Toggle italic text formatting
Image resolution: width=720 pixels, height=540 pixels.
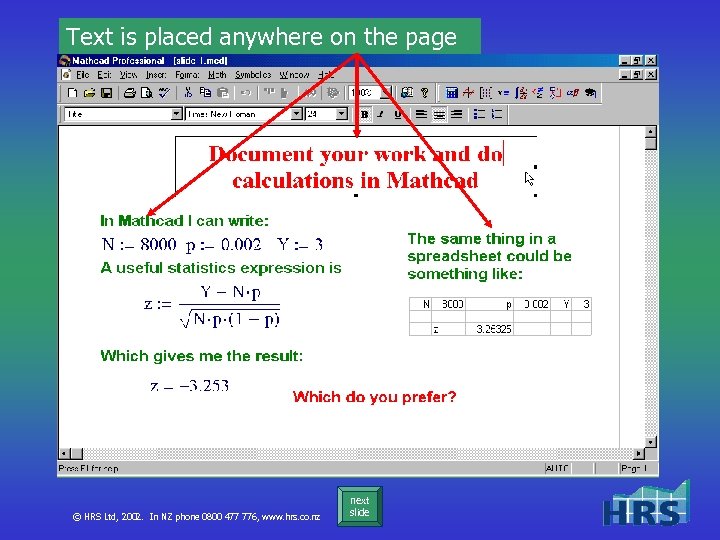pyautogui.click(x=381, y=114)
